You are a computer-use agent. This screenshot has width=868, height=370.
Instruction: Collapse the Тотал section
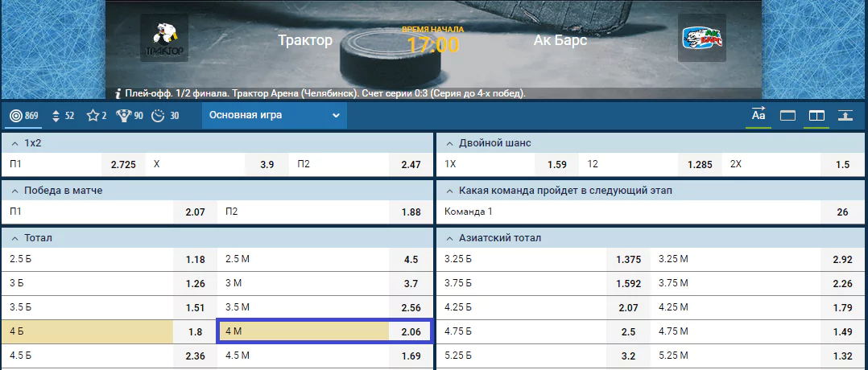(15, 238)
